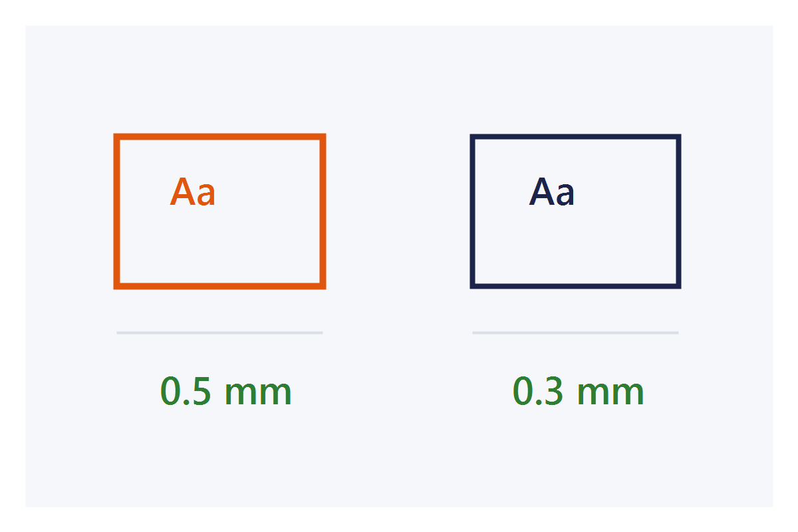This screenshot has height=532, width=798.
Task: Click the right edge of the navy rectangle
Action: (x=679, y=211)
